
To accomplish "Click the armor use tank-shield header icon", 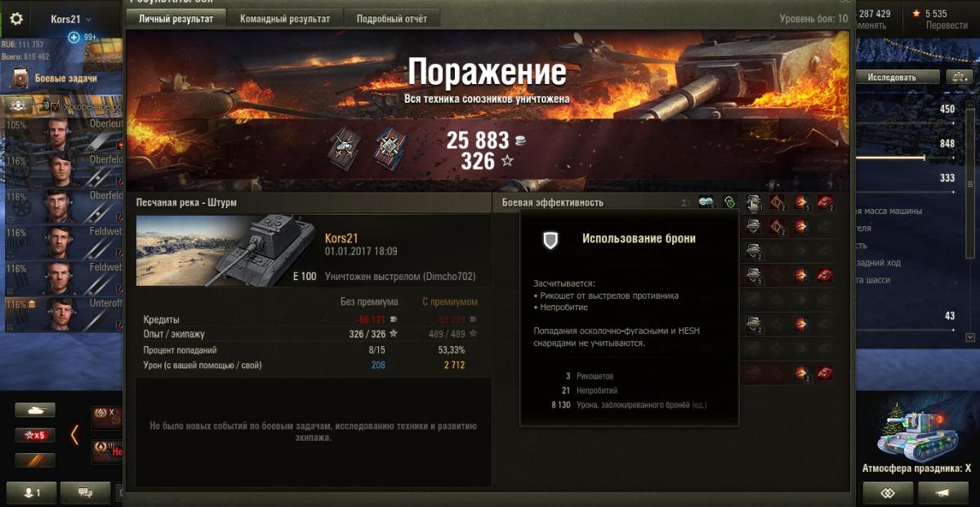I will pyautogui.click(x=753, y=202).
